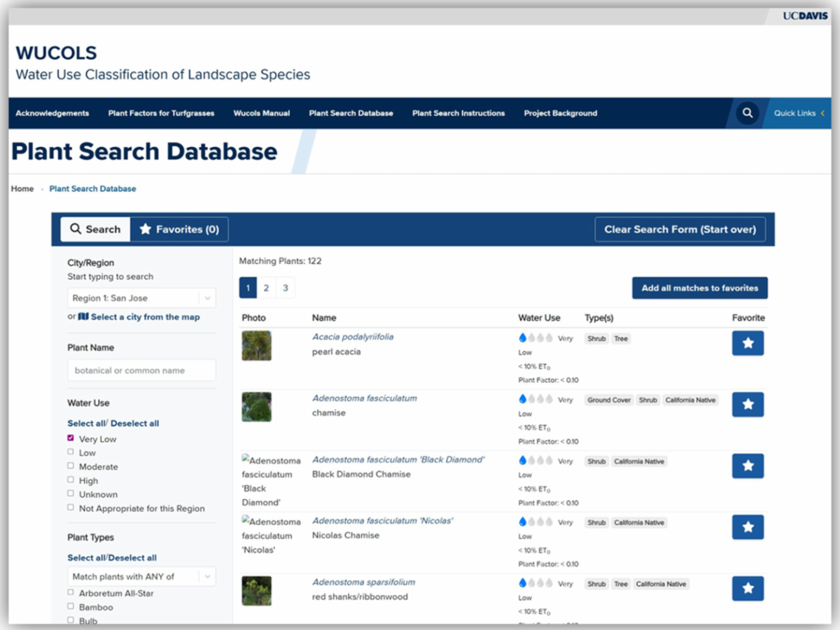Click the botanical or common name input field
Screen dimensions: 840x630
141,370
